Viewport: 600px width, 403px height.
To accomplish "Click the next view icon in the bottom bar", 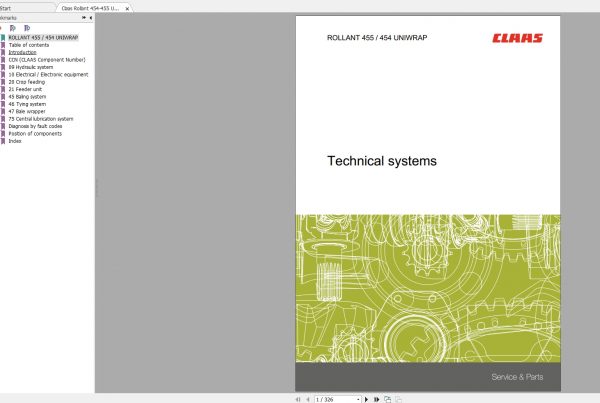I will click(398, 400).
